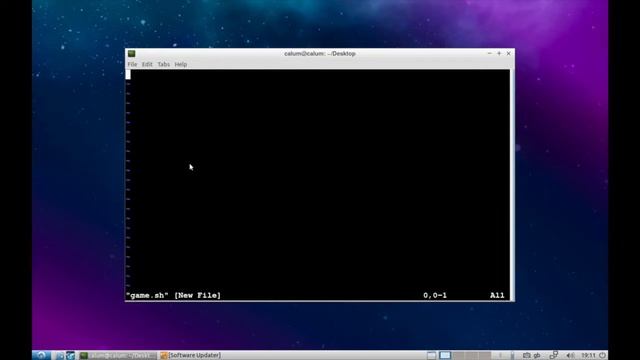Minimize the terminal window

(x=489, y=53)
